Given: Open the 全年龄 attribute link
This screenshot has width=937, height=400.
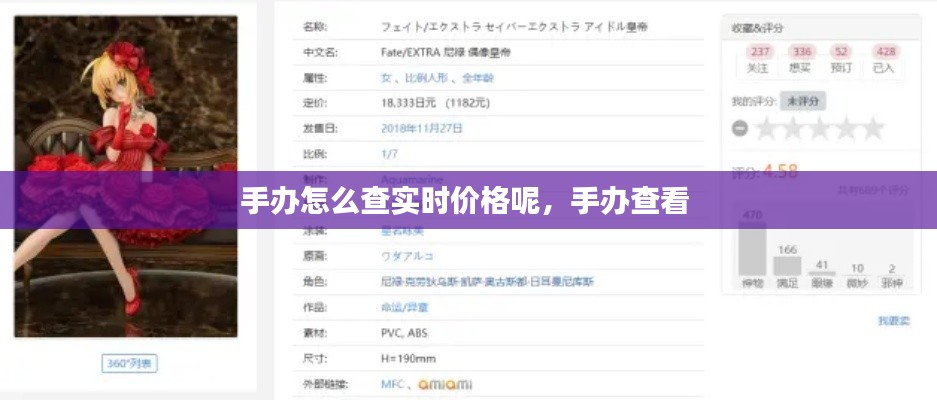Looking at the screenshot, I should click(477, 78).
